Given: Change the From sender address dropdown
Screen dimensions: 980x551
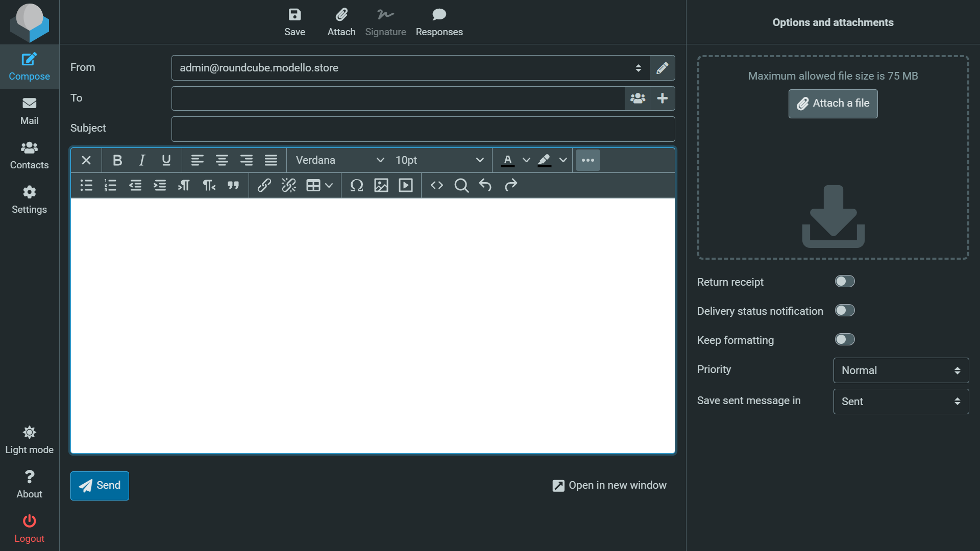Looking at the screenshot, I should (410, 68).
